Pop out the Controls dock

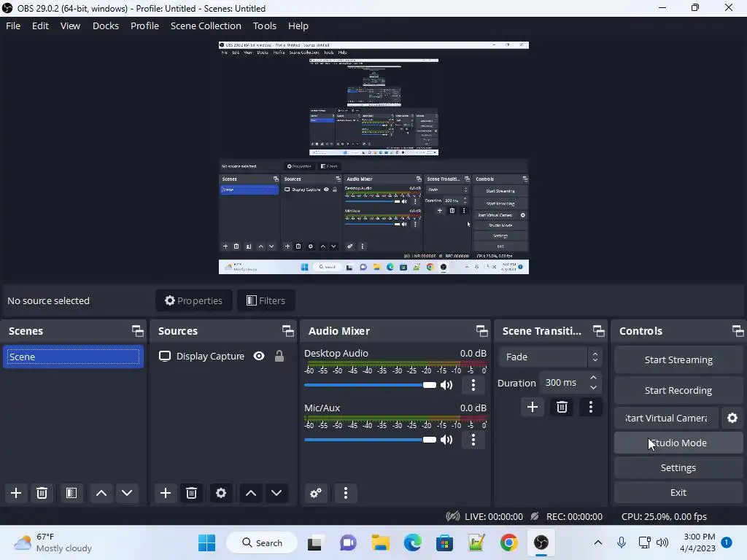[x=738, y=331]
